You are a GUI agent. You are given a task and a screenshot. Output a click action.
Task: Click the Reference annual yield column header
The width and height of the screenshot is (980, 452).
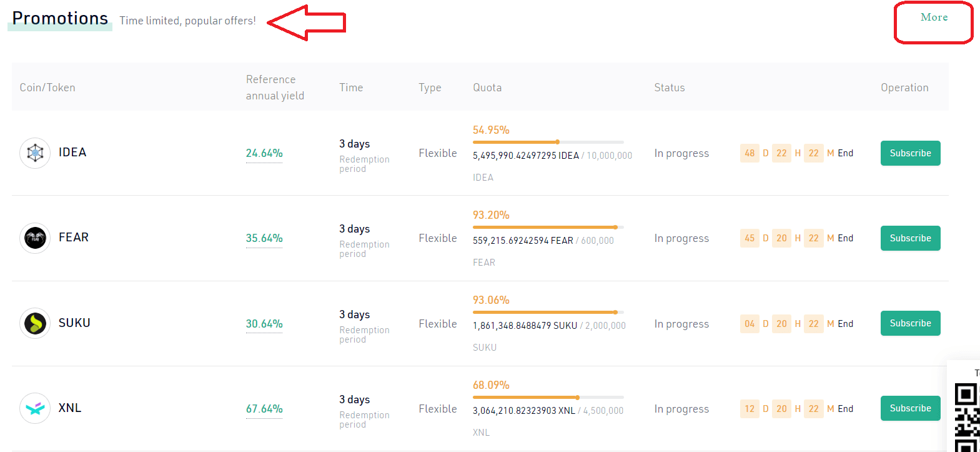click(x=275, y=88)
